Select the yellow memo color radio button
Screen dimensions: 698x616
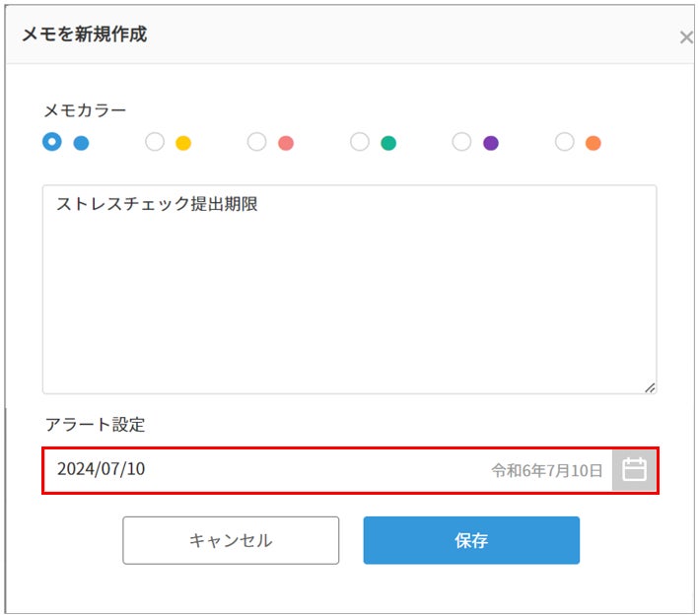[155, 142]
